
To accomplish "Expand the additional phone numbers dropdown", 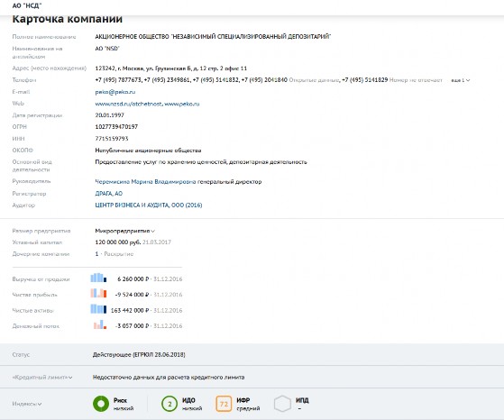I will [461, 80].
